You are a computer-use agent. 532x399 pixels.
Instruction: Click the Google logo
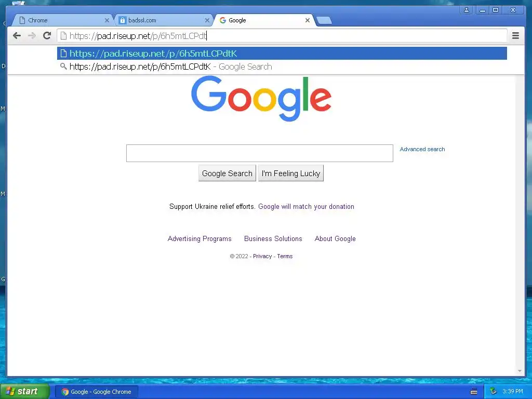click(x=261, y=98)
